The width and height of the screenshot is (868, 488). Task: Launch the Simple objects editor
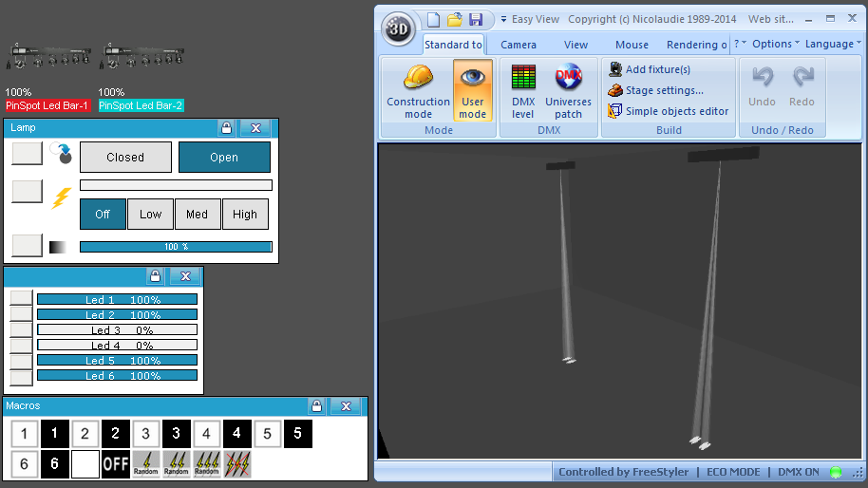[x=669, y=111]
